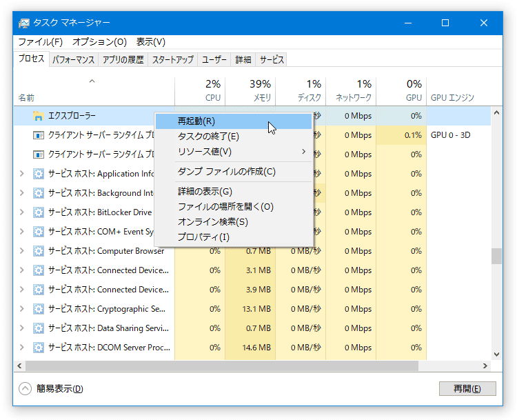Expand the Application Info service host
The height and width of the screenshot is (420, 517).
point(22,174)
